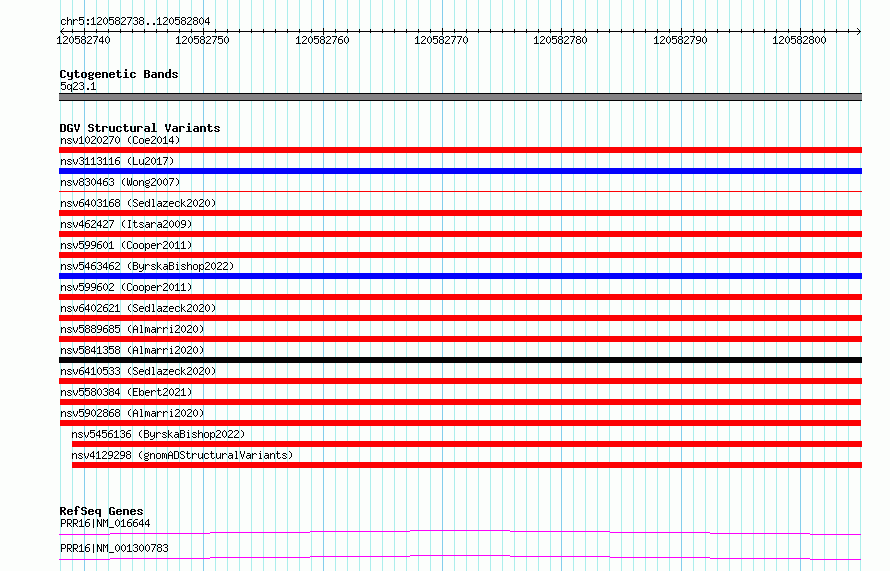The image size is (890, 571).
Task: Click ruler position 120582740
Action: 83,40
